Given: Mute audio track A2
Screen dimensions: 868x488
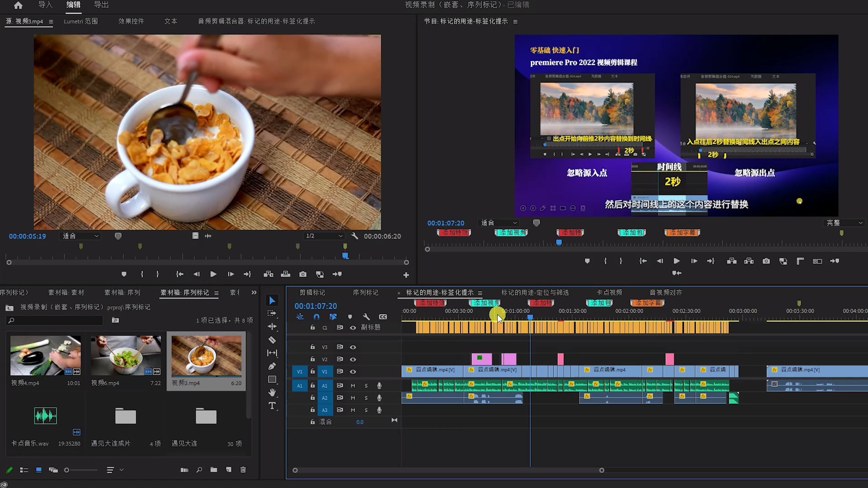Looking at the screenshot, I should (x=353, y=398).
